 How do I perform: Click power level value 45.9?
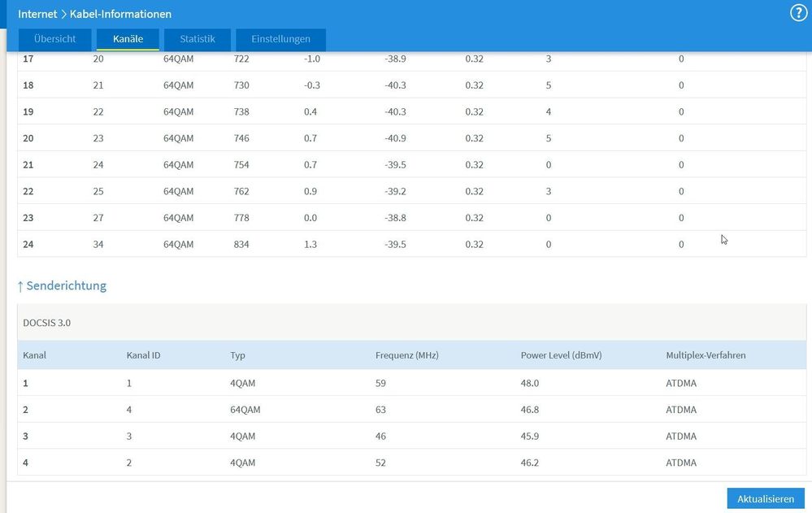(x=530, y=436)
